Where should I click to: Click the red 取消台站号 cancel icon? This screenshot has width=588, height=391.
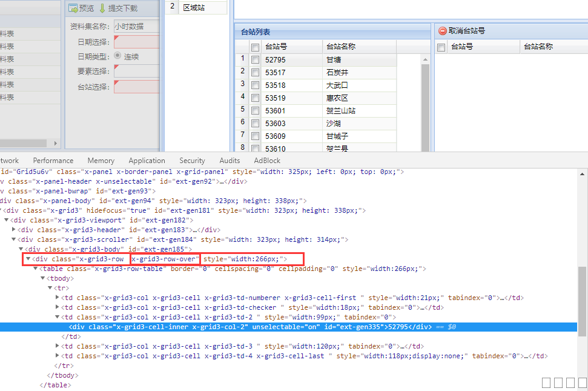pos(442,30)
